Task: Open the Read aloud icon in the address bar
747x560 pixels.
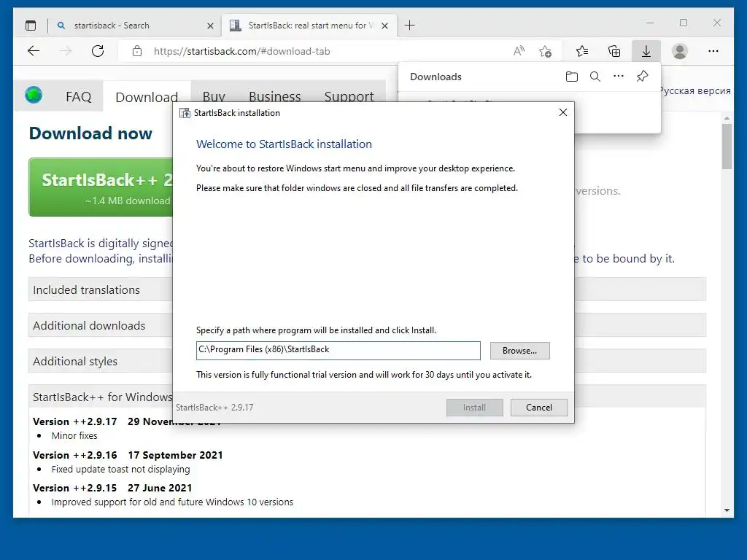Action: click(x=519, y=51)
